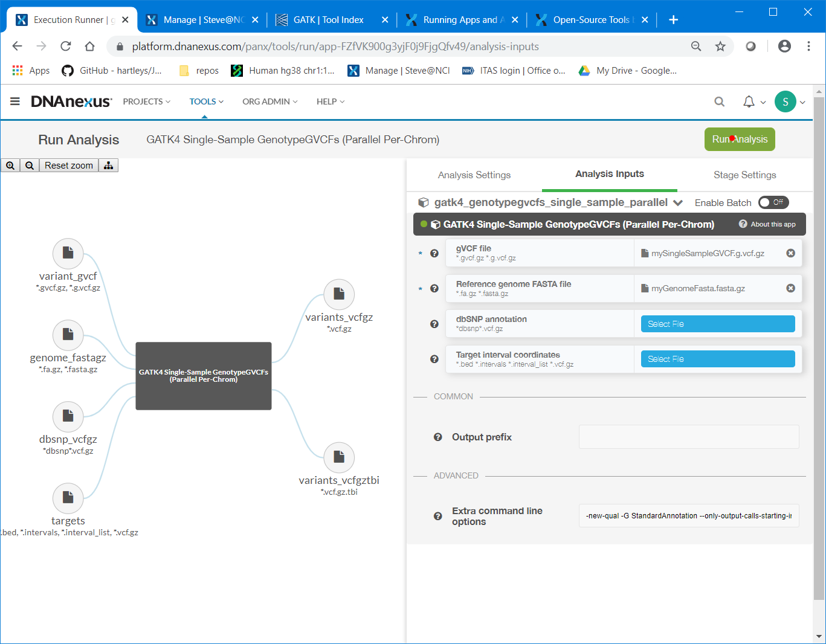The height and width of the screenshot is (644, 826).
Task: Select file for Target interval coordinates
Action: coord(717,359)
